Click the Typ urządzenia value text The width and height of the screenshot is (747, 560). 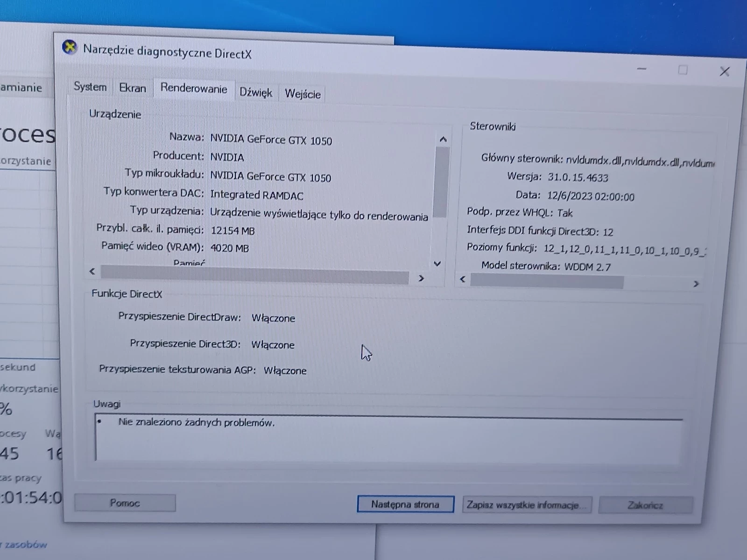[319, 214]
